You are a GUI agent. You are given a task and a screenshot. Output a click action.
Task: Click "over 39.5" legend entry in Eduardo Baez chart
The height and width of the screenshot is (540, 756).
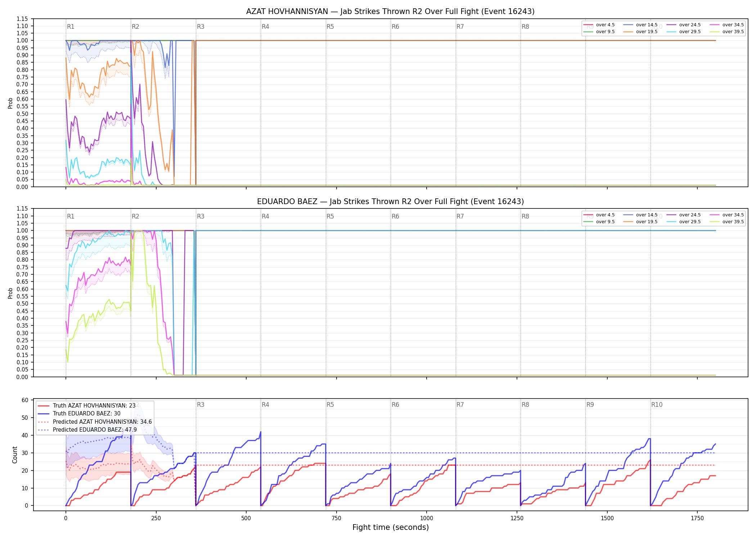[x=726, y=222]
